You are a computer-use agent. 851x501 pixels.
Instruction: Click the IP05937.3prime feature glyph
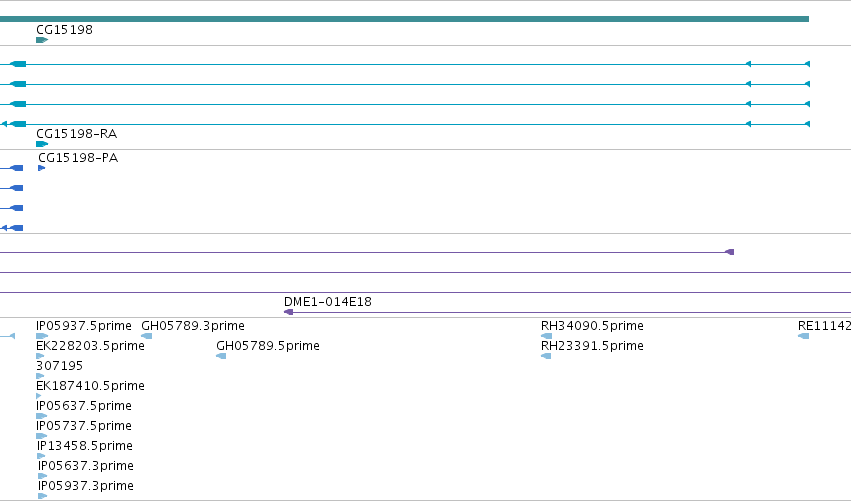[42, 496]
